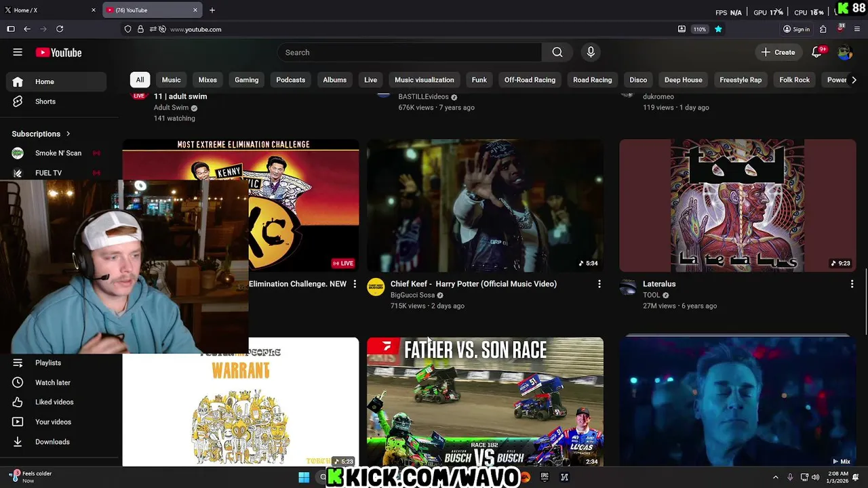The width and height of the screenshot is (868, 488).
Task: Open the Smoke N' Scan subscription
Action: (57, 153)
